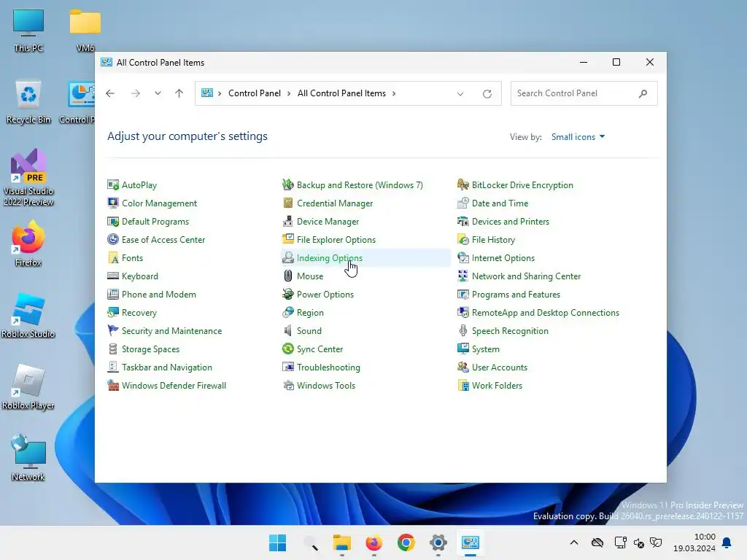The width and height of the screenshot is (747, 560).
Task: Click the Device Manager icon
Action: tap(287, 222)
